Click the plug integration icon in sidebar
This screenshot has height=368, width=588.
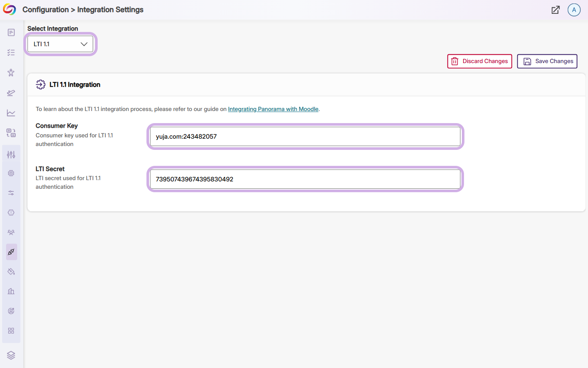pyautogui.click(x=12, y=252)
